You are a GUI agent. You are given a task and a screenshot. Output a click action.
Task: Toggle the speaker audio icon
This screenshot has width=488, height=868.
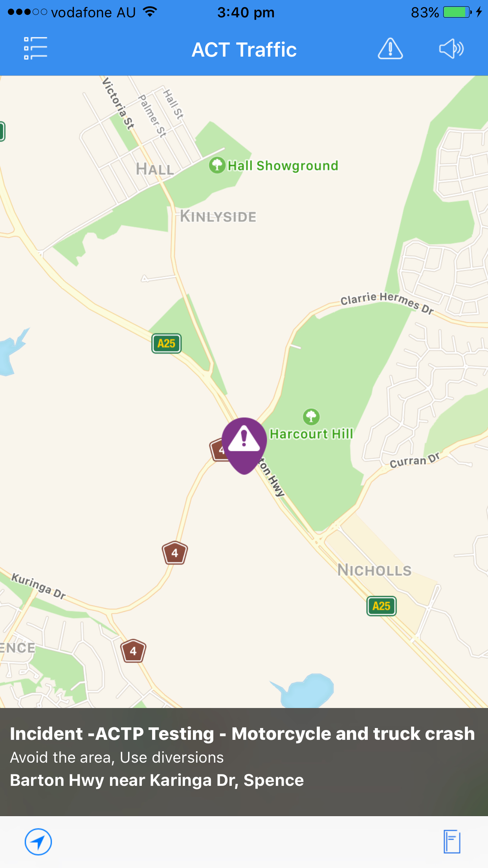451,49
